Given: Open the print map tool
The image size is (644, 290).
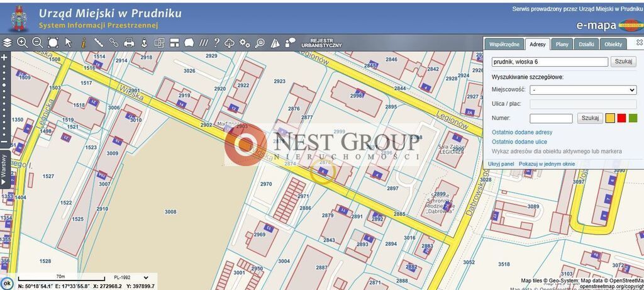Looking at the screenshot, I should tap(129, 43).
